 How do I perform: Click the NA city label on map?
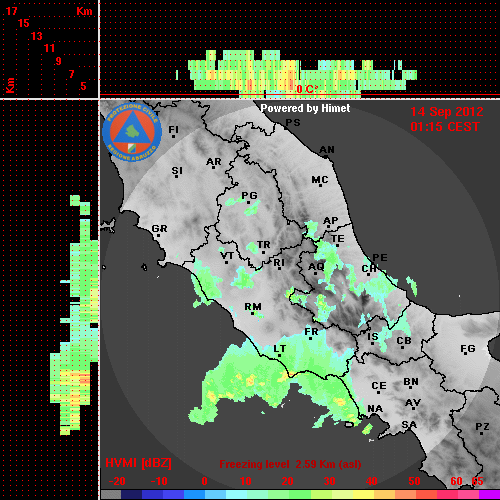click(375, 409)
